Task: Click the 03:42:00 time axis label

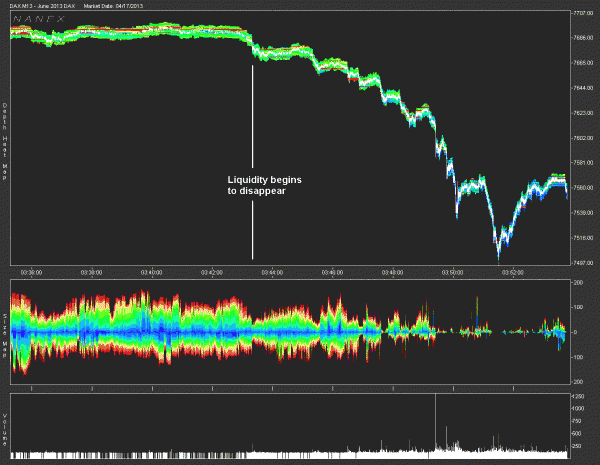Action: point(212,272)
